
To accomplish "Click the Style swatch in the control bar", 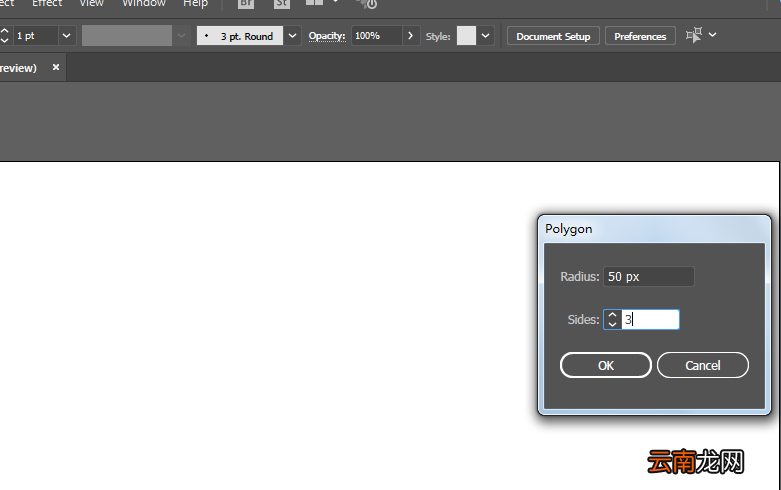I will (466, 36).
